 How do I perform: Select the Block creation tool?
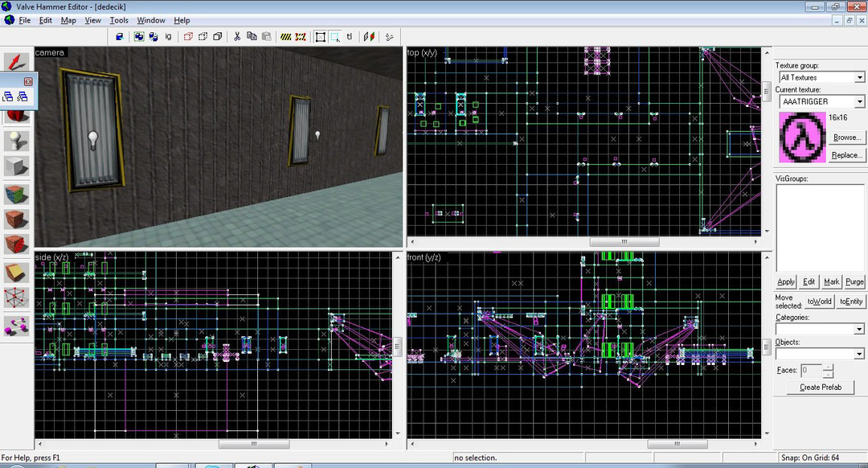click(17, 166)
